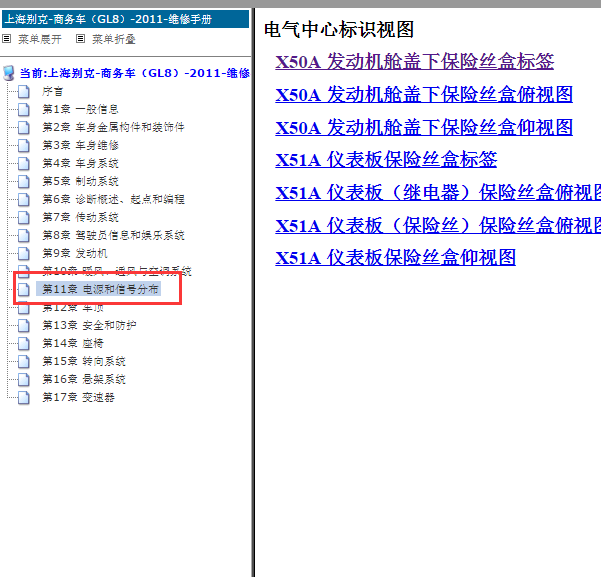Open 第17章 变速器 chapter

pyautogui.click(x=78, y=397)
